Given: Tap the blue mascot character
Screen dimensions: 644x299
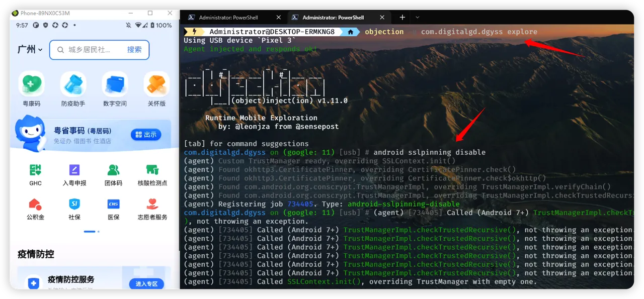Looking at the screenshot, I should point(30,133).
